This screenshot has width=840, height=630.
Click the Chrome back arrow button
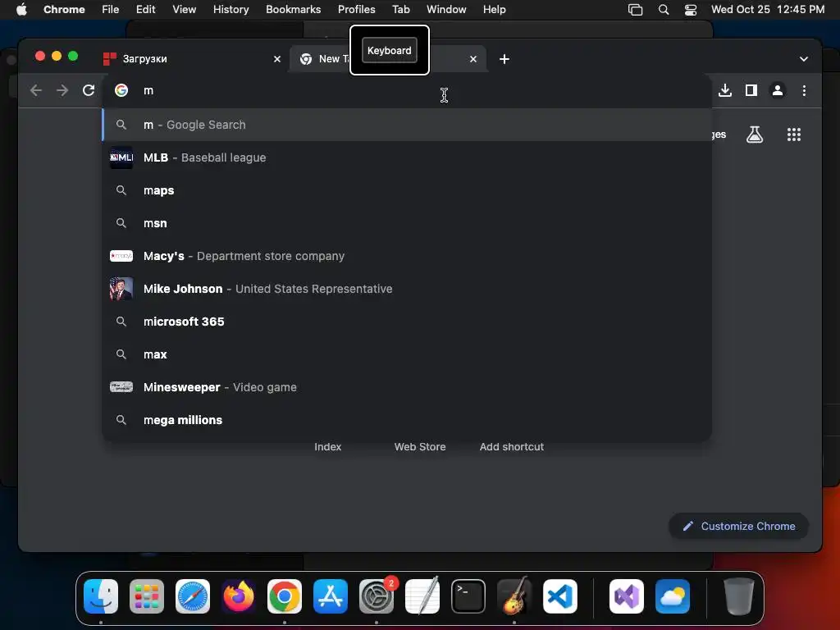36,90
